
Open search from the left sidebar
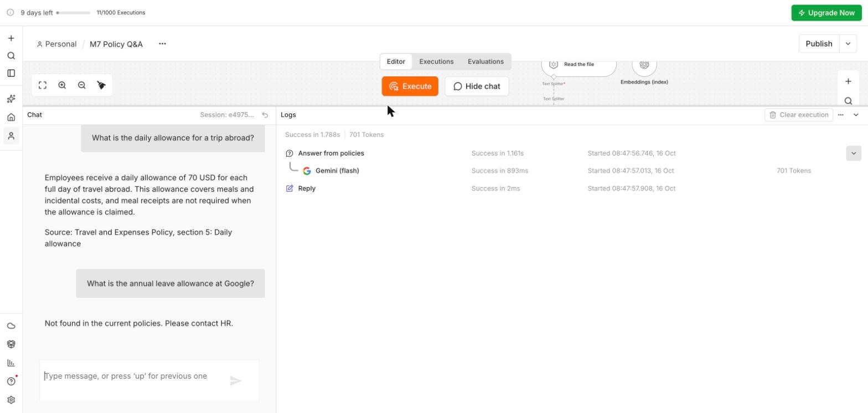tap(11, 56)
